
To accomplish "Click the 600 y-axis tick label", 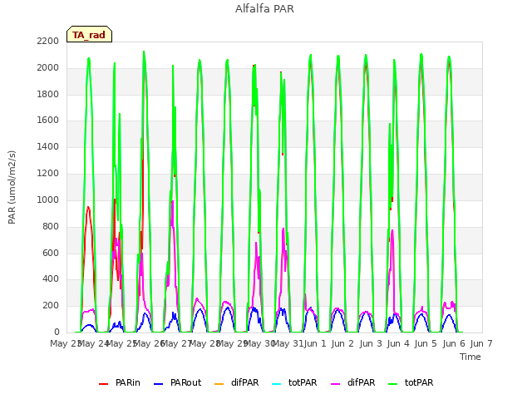I will tap(51, 253).
